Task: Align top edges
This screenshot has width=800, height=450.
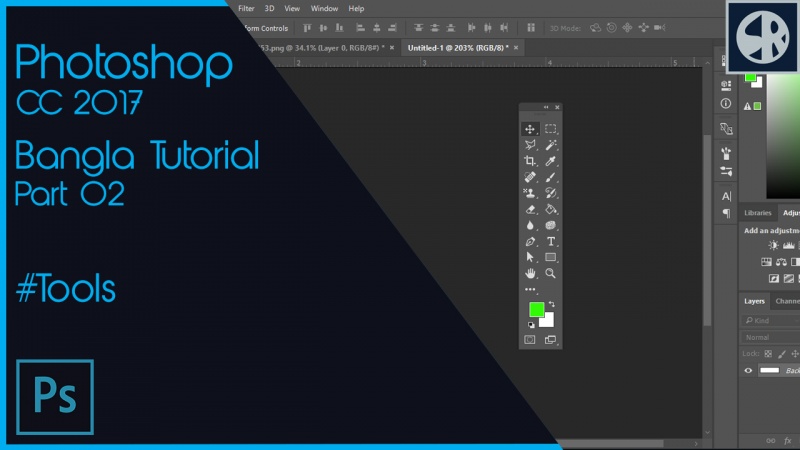Action: tap(307, 28)
